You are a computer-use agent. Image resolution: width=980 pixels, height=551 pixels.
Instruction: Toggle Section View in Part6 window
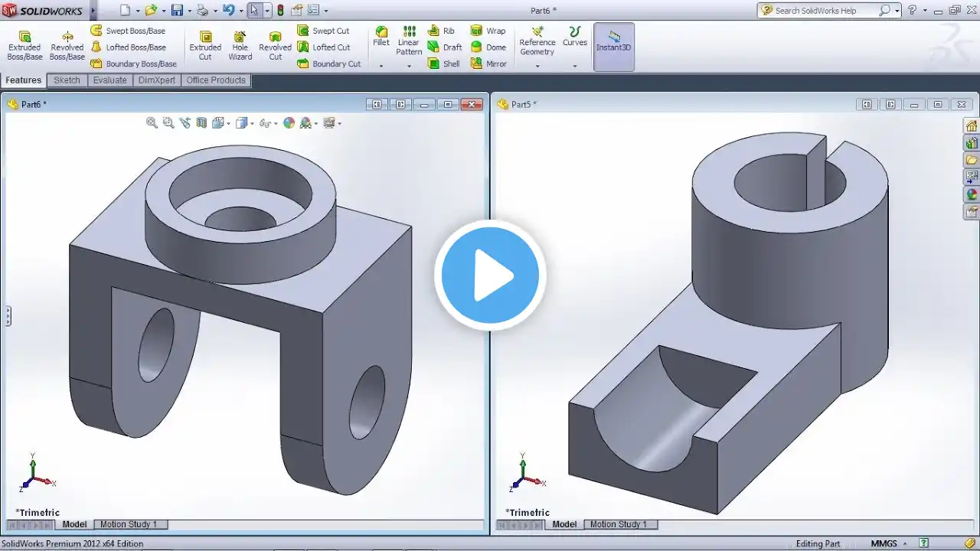[x=201, y=122]
